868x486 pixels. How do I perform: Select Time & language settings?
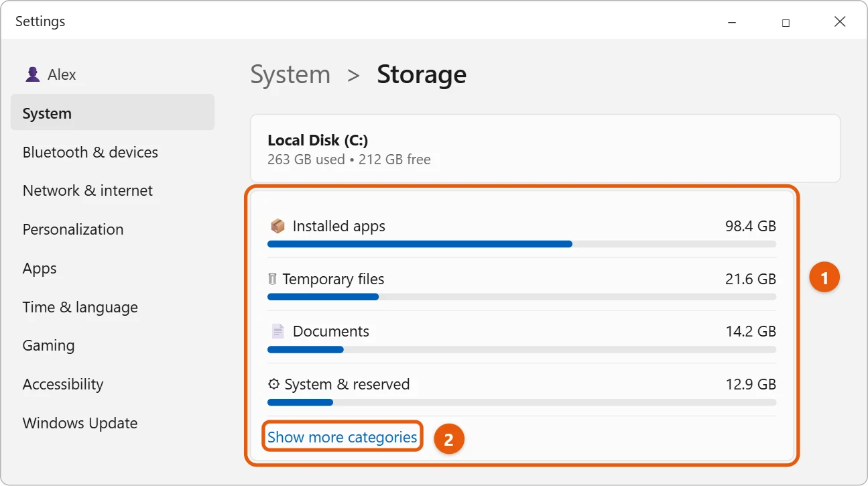pyautogui.click(x=80, y=307)
